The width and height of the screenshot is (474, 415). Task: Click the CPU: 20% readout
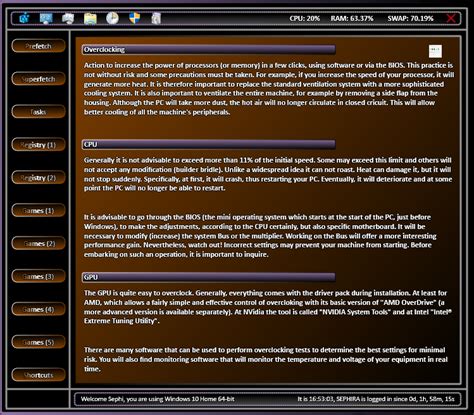[x=304, y=18]
